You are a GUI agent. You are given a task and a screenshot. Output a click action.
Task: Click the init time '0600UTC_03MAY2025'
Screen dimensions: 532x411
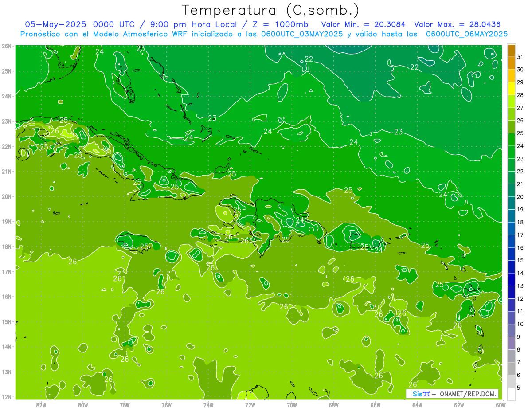pyautogui.click(x=301, y=34)
